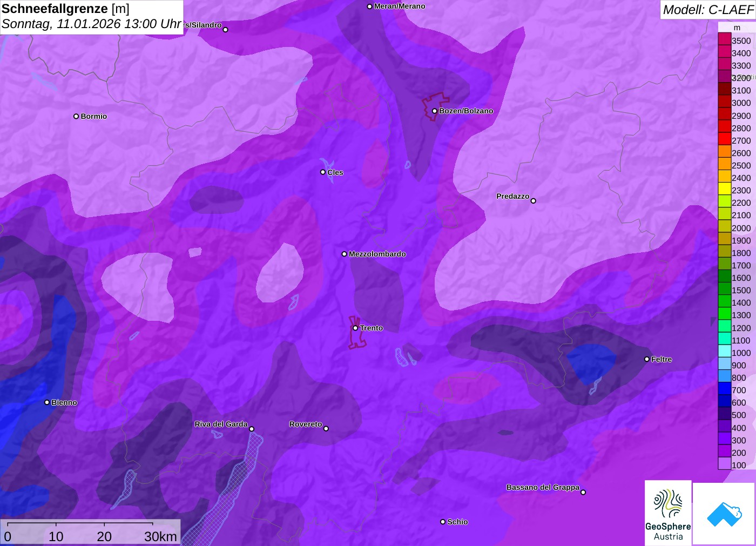Click the Bozen/Bolzano label text
Image resolution: width=756 pixels, height=546 pixels.
(466, 111)
